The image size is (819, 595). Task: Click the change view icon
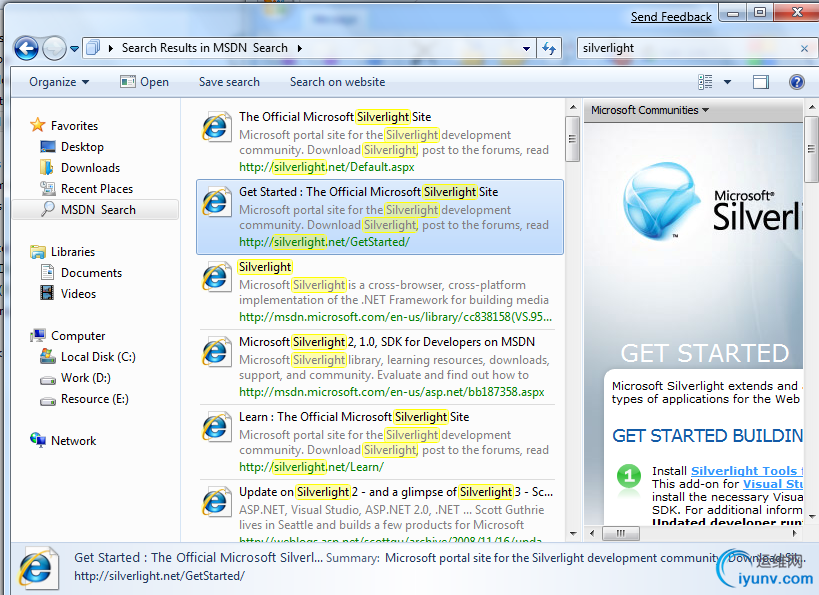(x=706, y=82)
